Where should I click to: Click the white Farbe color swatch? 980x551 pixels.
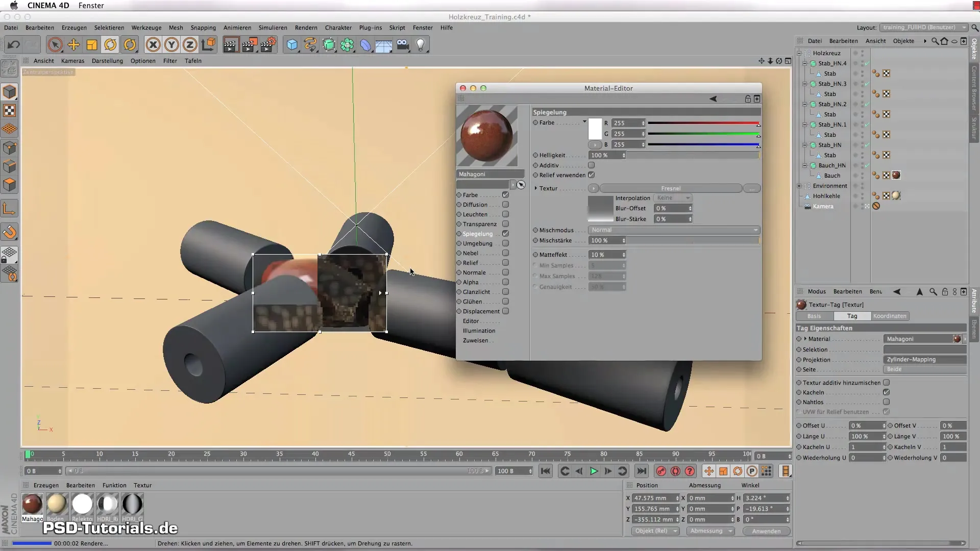pyautogui.click(x=595, y=129)
